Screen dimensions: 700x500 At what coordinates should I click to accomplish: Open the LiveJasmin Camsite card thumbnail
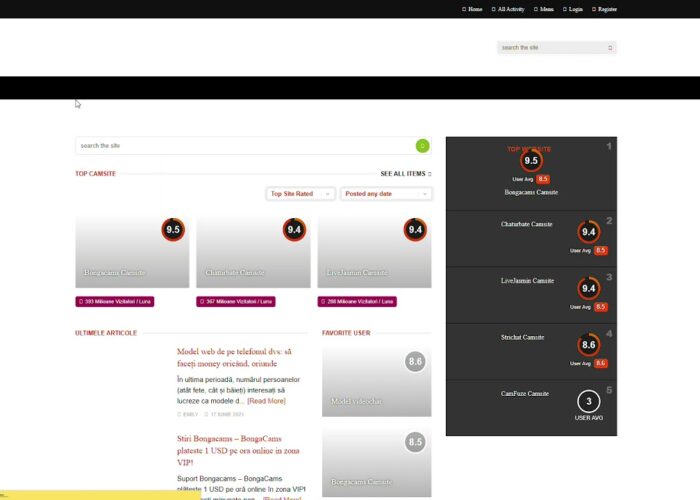pos(375,252)
